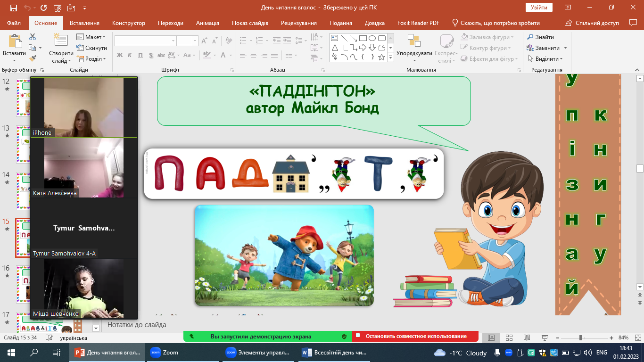Click Спільний доступ share button

click(593, 23)
